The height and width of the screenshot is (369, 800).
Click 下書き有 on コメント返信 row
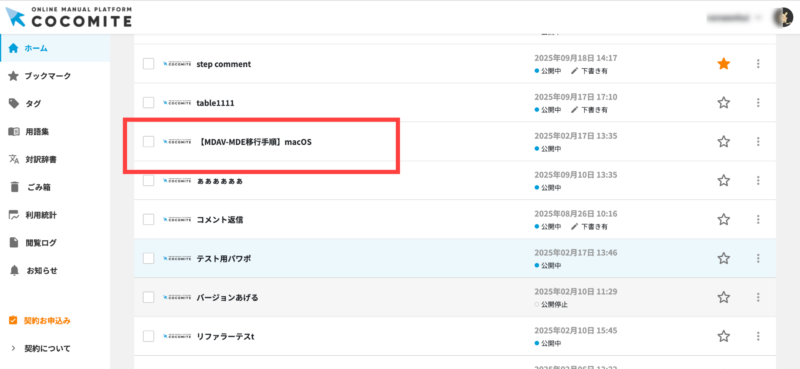(x=589, y=227)
